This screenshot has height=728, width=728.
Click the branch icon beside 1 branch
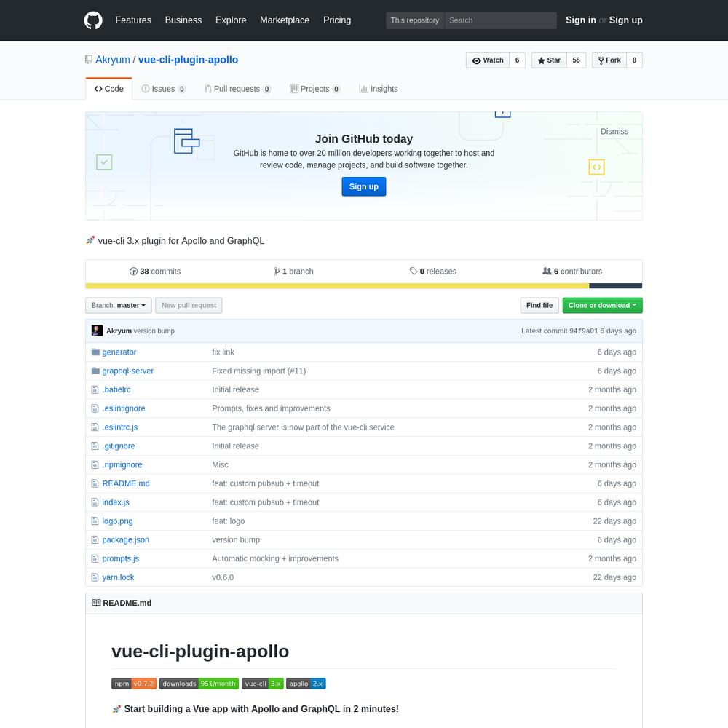(x=277, y=271)
